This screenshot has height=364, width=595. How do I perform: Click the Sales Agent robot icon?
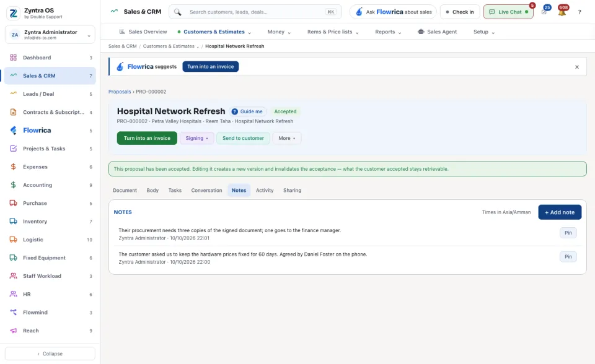coord(421,32)
